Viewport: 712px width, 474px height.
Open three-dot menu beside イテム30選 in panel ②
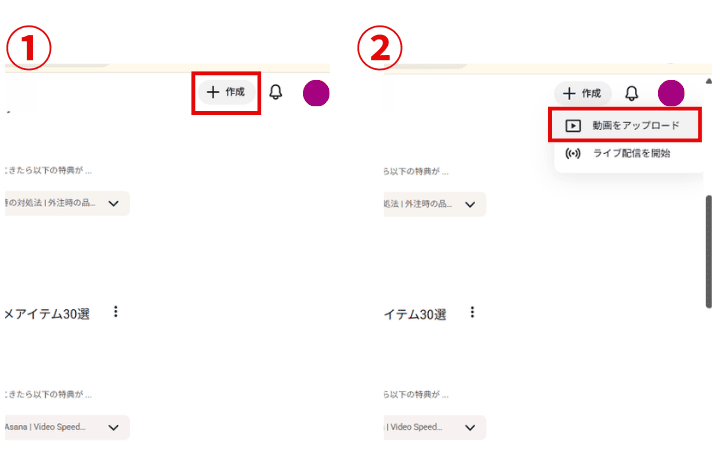(x=472, y=312)
